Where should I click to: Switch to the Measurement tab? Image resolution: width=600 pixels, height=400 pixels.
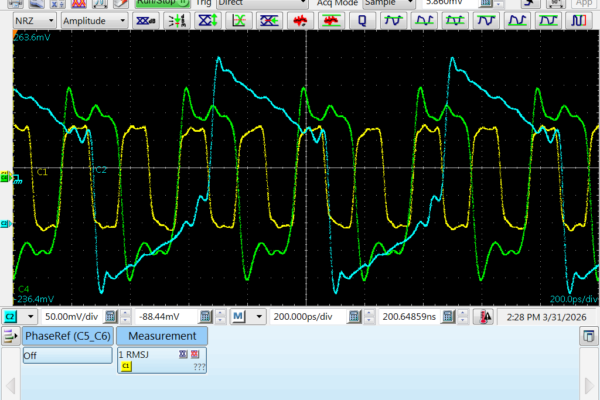[162, 336]
